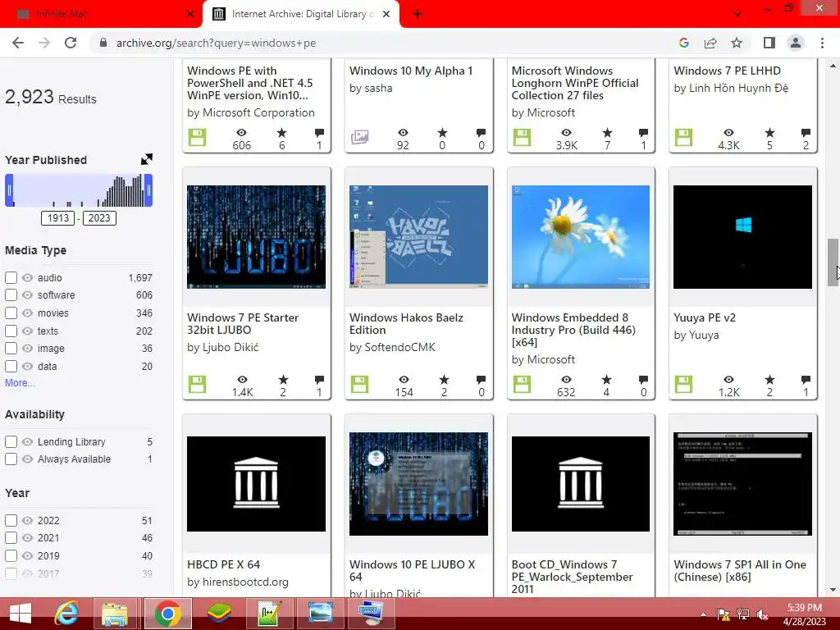The width and height of the screenshot is (840, 630).
Task: Open HBCD PE X 64 item
Action: point(223,564)
